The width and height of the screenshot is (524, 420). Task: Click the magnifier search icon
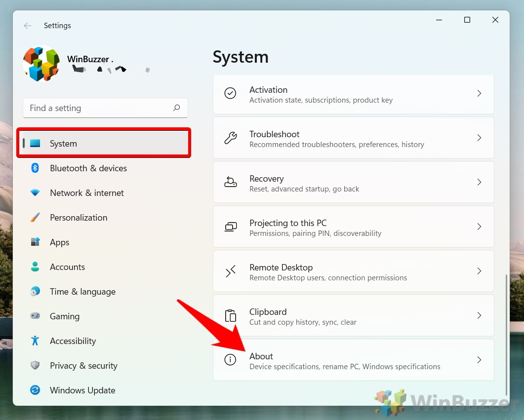coord(176,108)
